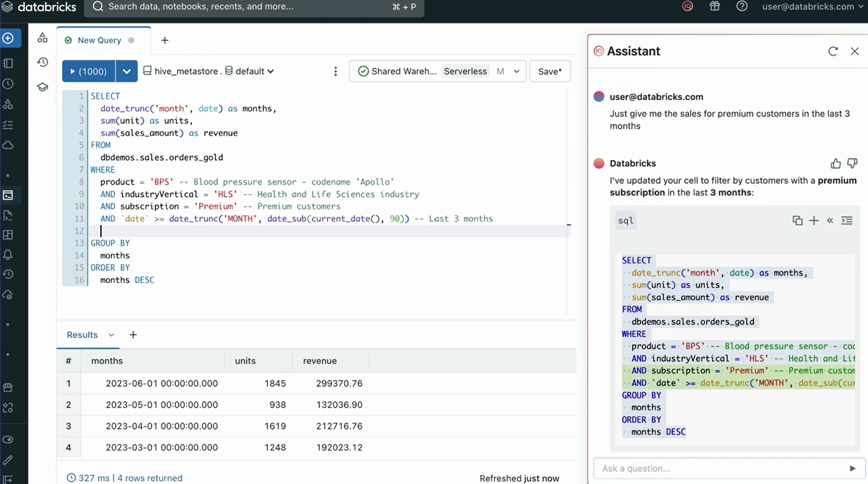This screenshot has height=484, width=868.
Task: Open the Results tab chevron menu
Action: pyautogui.click(x=111, y=335)
